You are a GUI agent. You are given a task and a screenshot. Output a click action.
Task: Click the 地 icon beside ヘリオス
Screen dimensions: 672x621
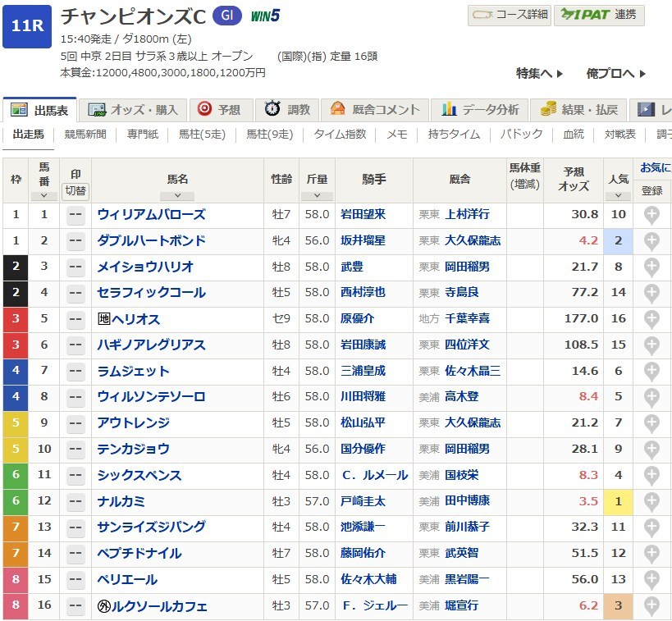coord(104,319)
